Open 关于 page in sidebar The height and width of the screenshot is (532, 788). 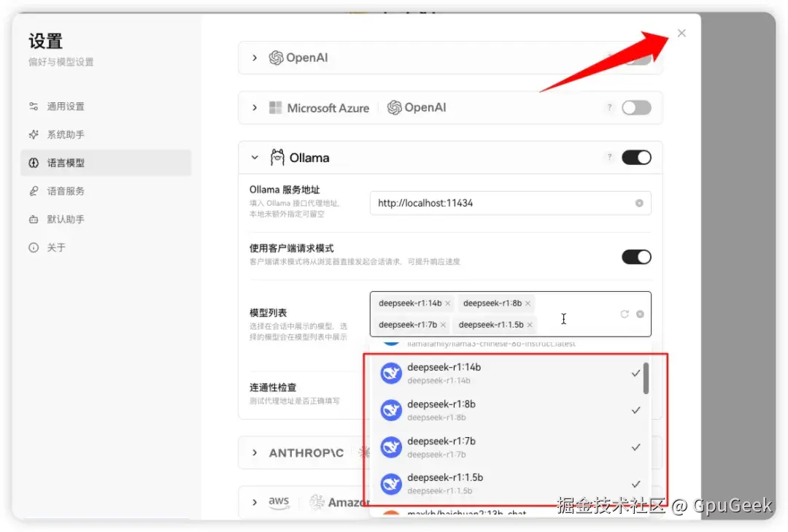coord(106,247)
